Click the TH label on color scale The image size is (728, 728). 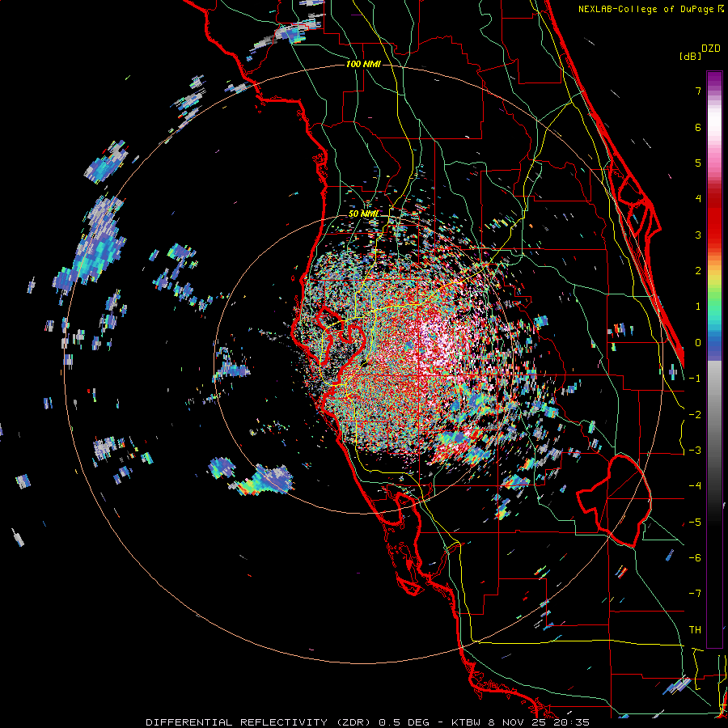(x=695, y=629)
